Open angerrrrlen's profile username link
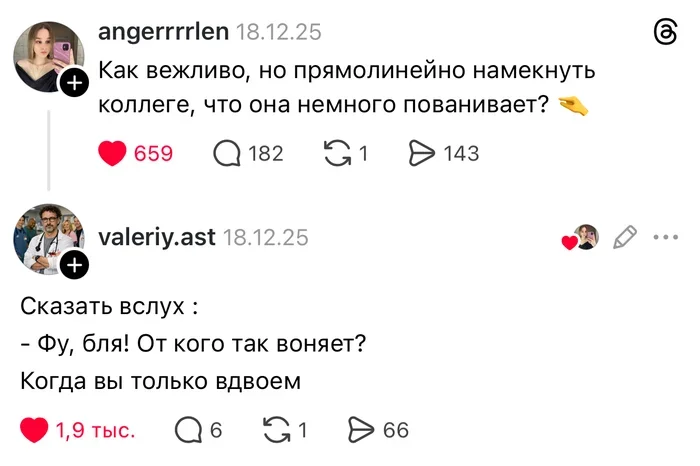This screenshot has width=700, height=466. pyautogui.click(x=163, y=32)
